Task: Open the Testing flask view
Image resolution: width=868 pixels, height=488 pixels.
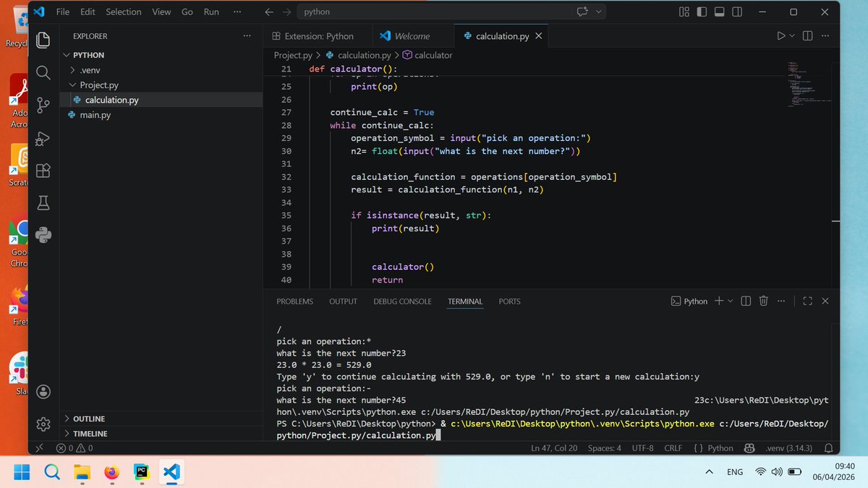Action: 43,202
